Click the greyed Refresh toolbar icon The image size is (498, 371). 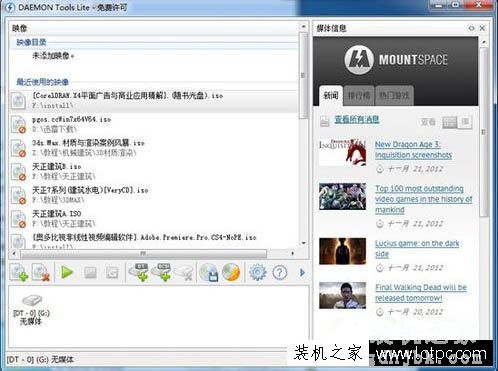112,273
